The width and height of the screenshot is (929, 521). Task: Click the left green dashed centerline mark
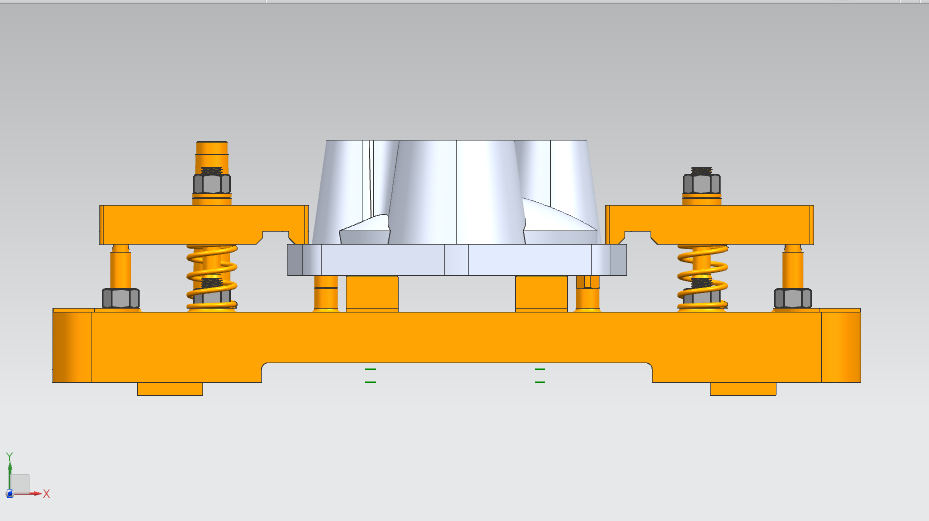coord(370,375)
